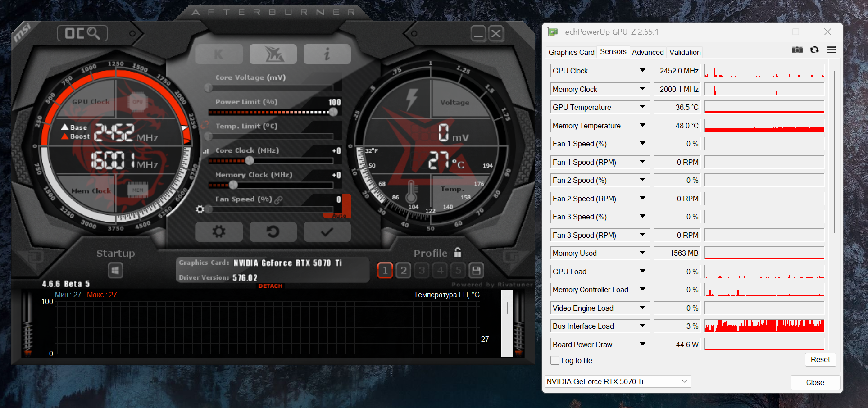This screenshot has width=868, height=408.
Task: Adjust the Memory Clock slider
Action: (271, 185)
